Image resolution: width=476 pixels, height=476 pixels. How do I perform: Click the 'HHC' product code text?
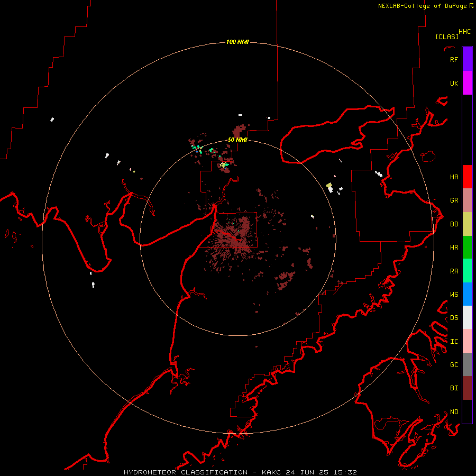[x=464, y=32]
